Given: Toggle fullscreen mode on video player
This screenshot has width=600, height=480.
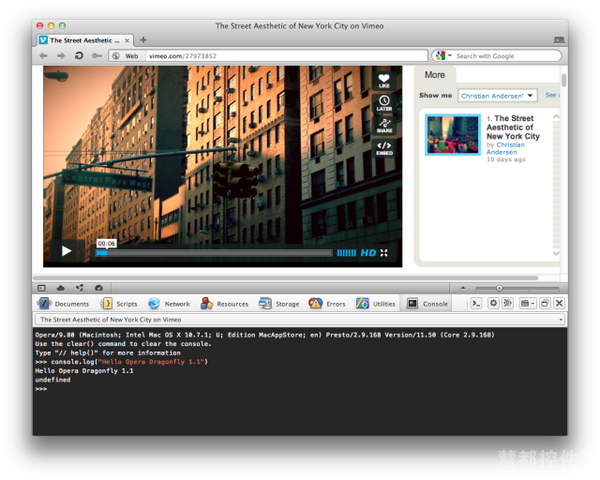Looking at the screenshot, I should [384, 253].
